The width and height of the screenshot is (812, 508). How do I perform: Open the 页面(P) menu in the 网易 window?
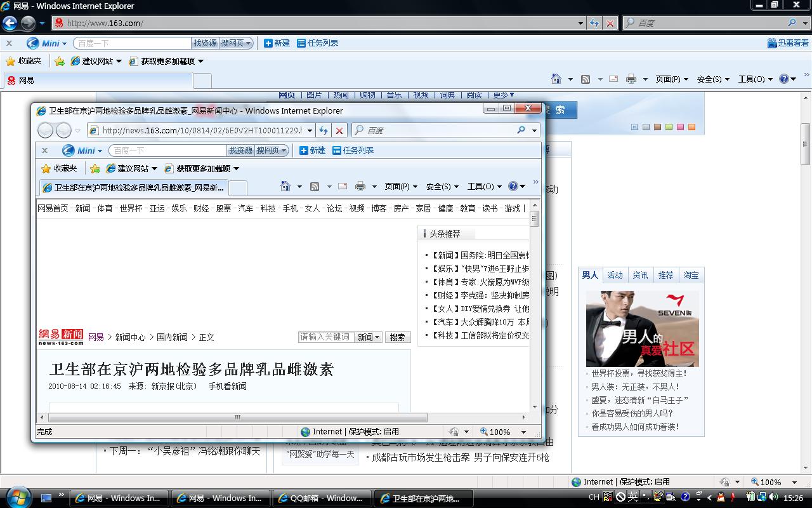coord(672,79)
